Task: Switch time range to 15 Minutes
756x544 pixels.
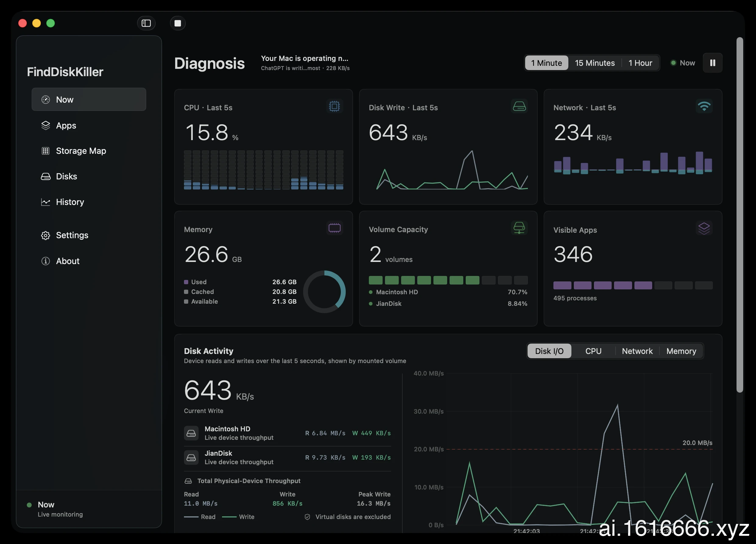Action: click(595, 63)
